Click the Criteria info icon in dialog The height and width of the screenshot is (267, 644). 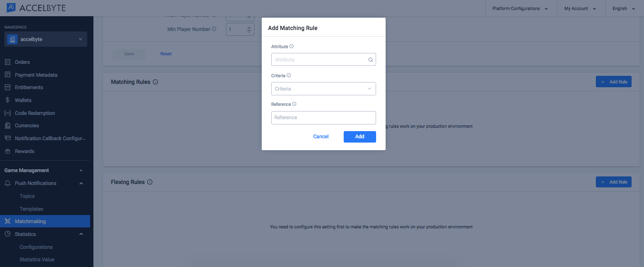(289, 75)
